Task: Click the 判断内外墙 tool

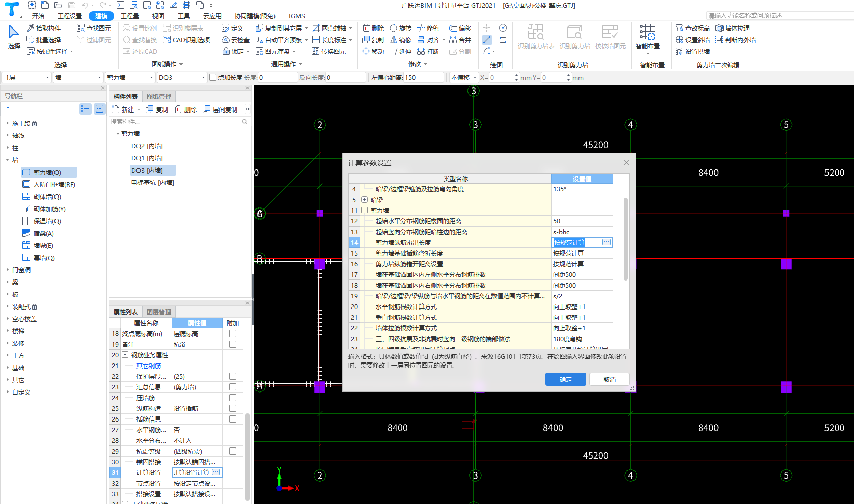Action: 735,40
